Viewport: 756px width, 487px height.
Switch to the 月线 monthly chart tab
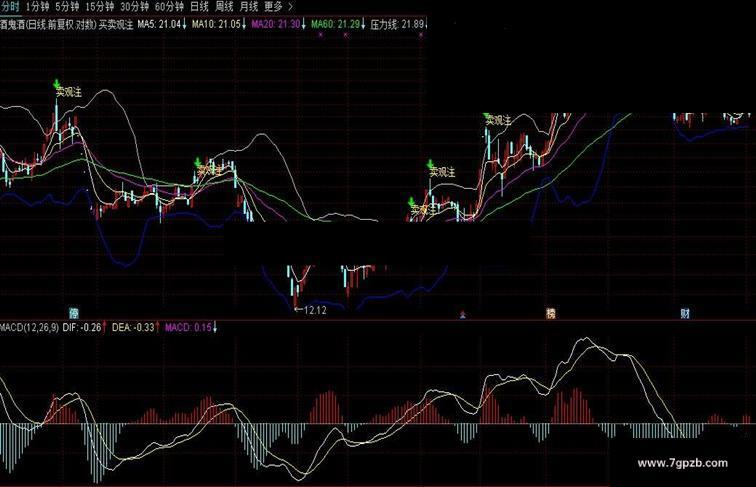249,6
